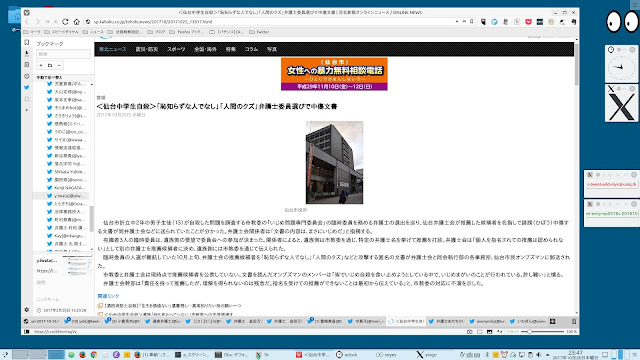Open the address bar history dropdown arrow
This screenshot has height=360, width=640.
click(457, 22)
